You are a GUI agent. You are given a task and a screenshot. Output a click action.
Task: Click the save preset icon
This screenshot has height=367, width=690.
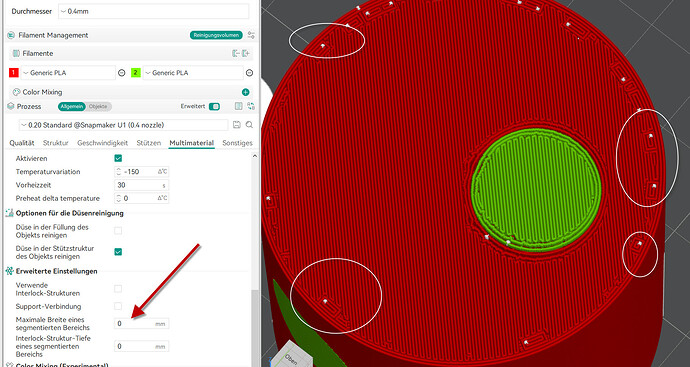click(x=237, y=125)
